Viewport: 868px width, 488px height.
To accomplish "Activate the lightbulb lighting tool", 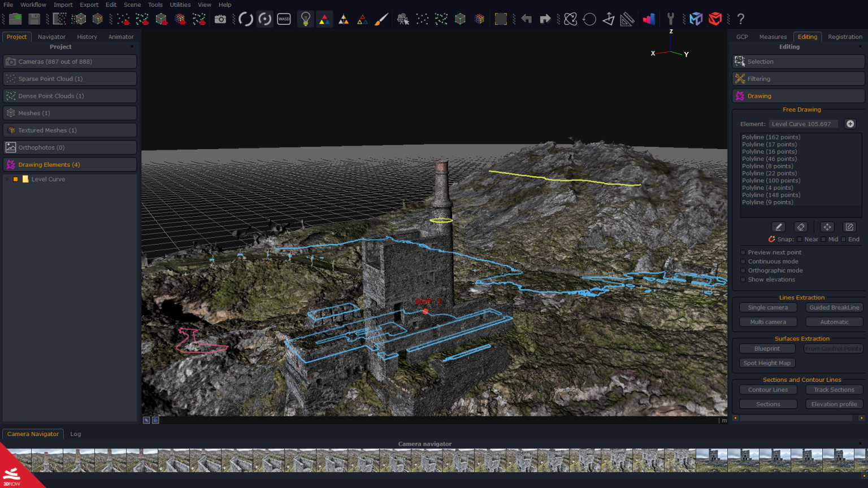I will pos(305,19).
